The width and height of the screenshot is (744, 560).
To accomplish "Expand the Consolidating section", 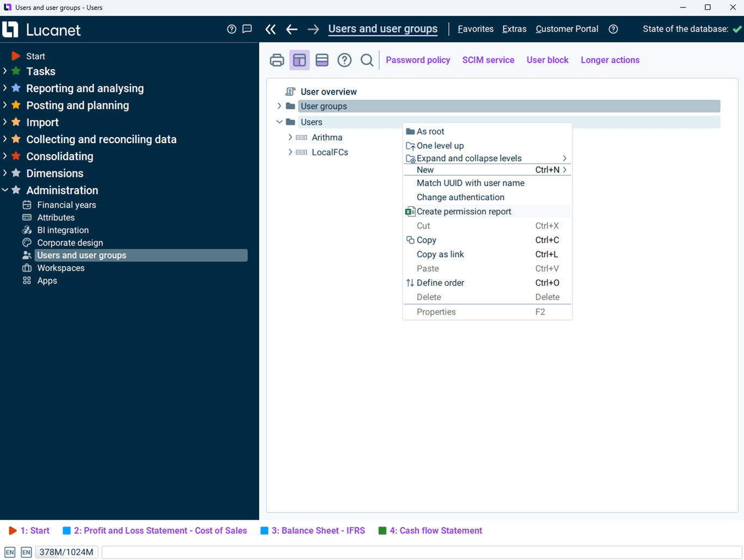I will coord(5,156).
